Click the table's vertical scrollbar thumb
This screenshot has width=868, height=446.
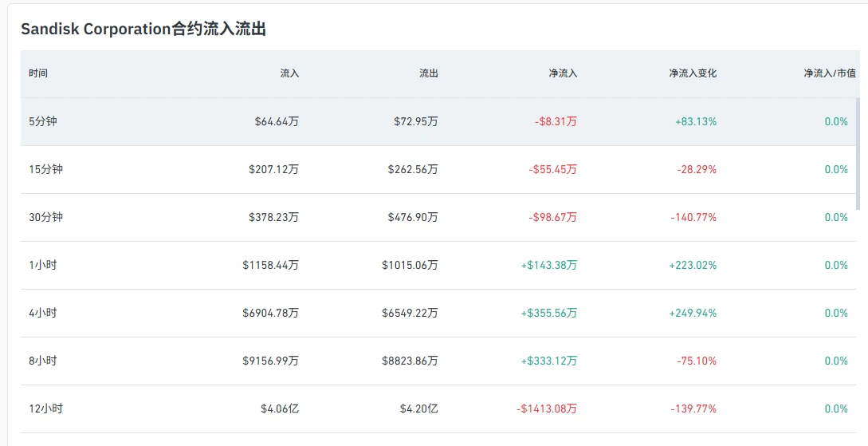[x=858, y=153]
